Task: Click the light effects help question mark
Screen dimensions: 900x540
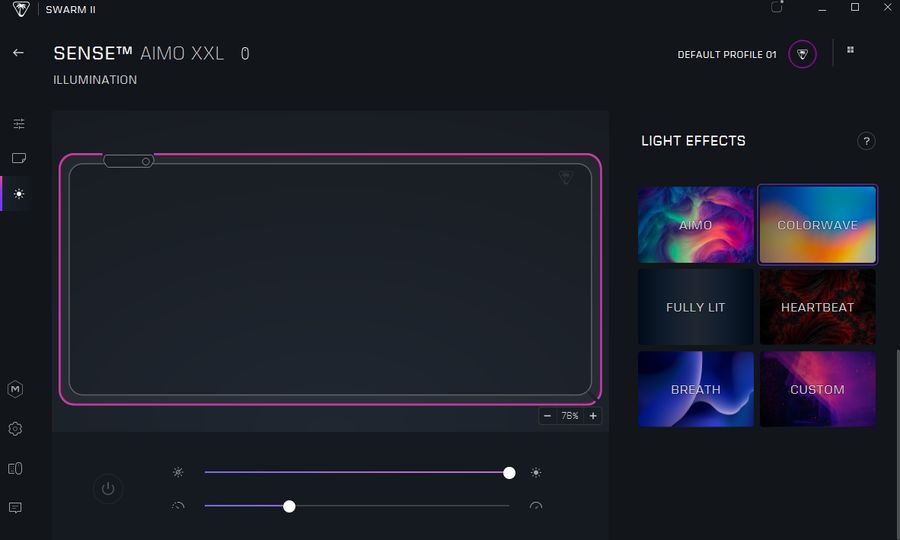Action: pyautogui.click(x=866, y=141)
